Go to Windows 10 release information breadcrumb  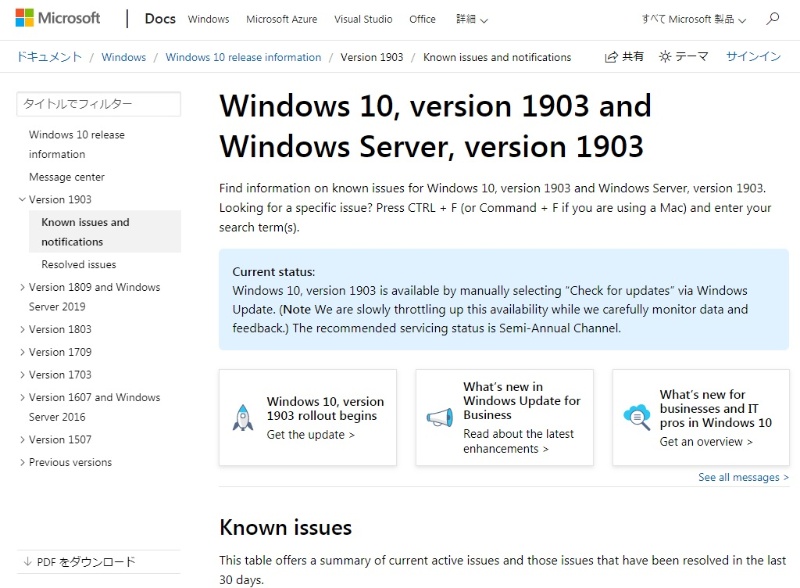coord(243,57)
